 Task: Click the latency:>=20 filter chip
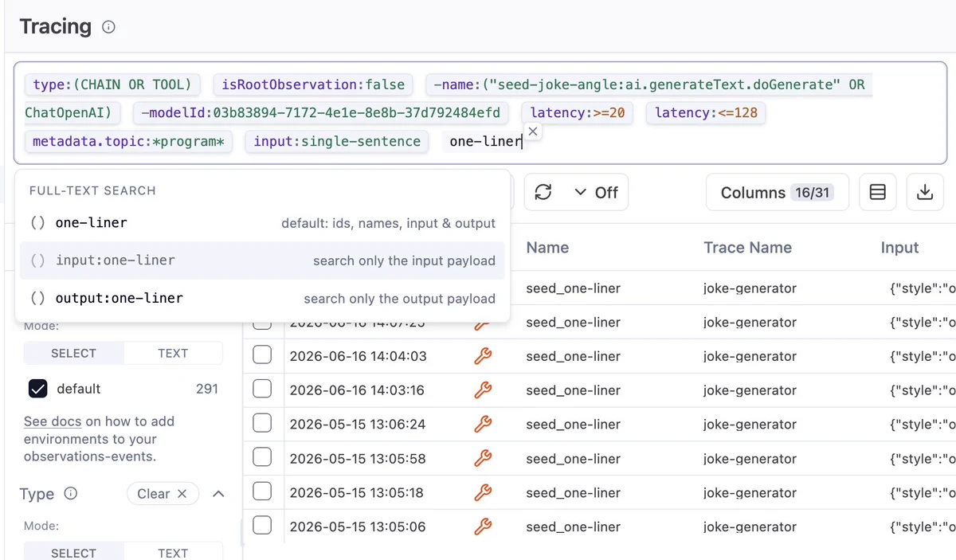578,113
